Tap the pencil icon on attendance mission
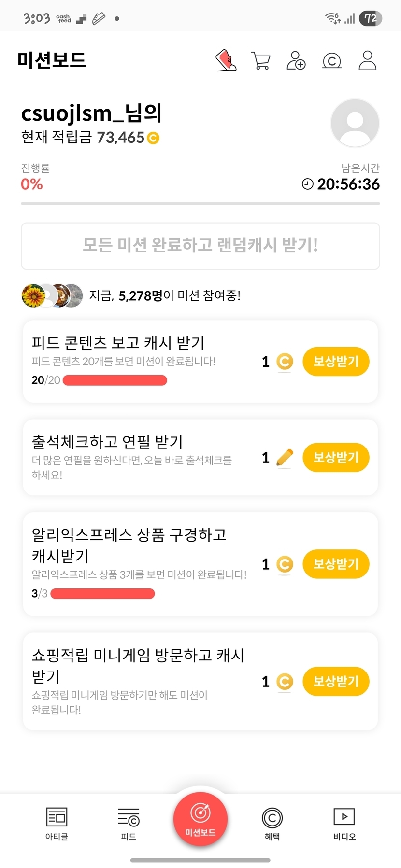This screenshot has height=868, width=401. click(x=285, y=457)
